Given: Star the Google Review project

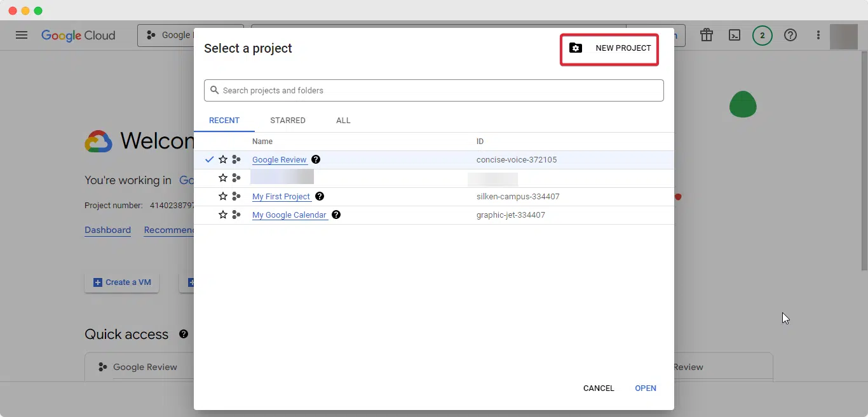Looking at the screenshot, I should (223, 160).
